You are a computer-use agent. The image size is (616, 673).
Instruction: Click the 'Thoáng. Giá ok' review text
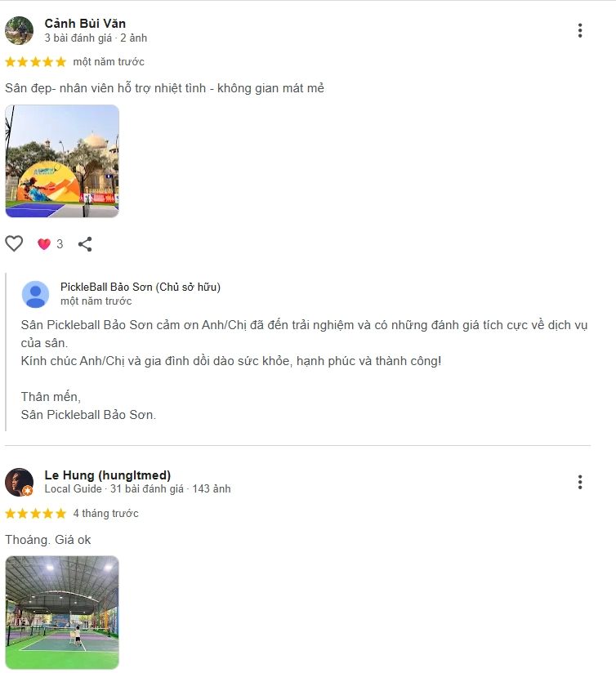coord(47,540)
